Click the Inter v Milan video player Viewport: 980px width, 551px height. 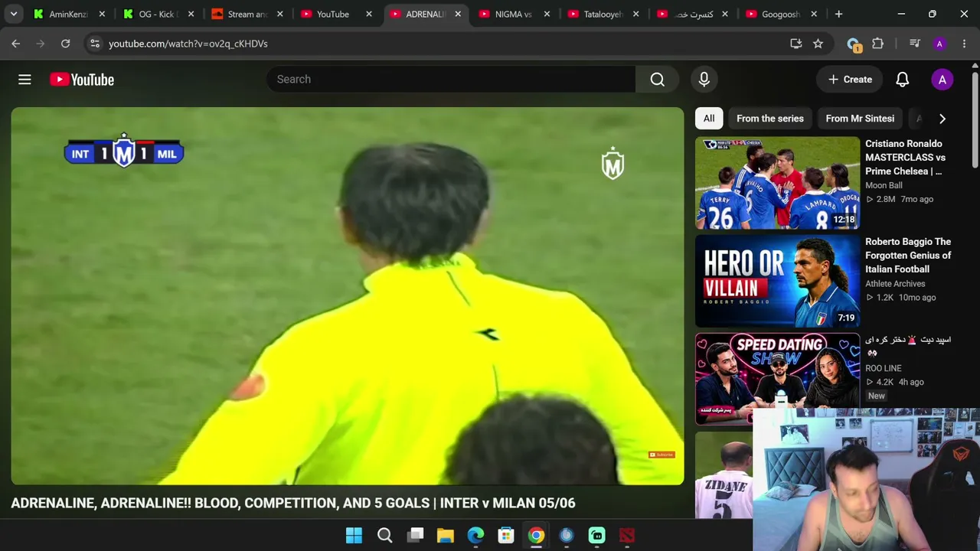pyautogui.click(x=348, y=296)
